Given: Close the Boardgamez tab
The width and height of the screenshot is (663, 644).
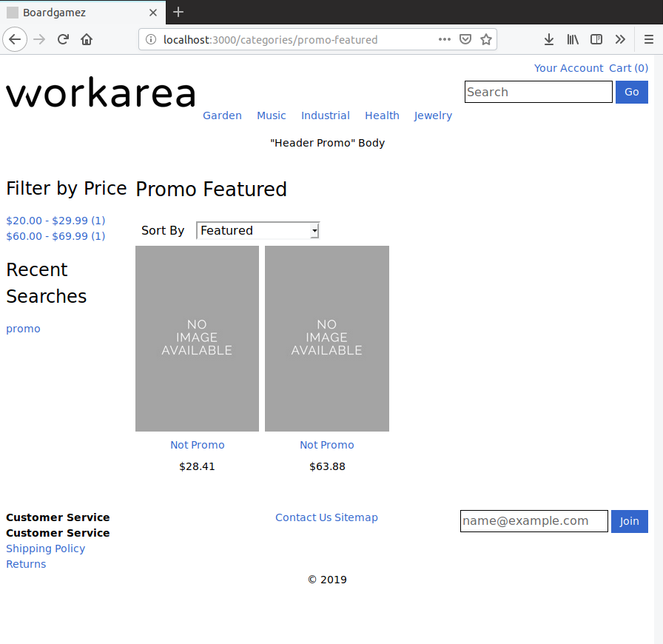Looking at the screenshot, I should [153, 13].
